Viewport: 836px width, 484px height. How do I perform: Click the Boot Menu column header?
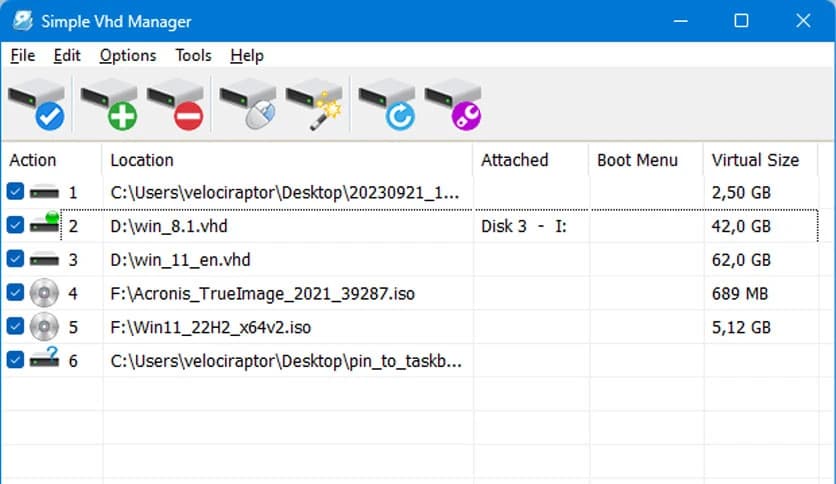click(646, 160)
